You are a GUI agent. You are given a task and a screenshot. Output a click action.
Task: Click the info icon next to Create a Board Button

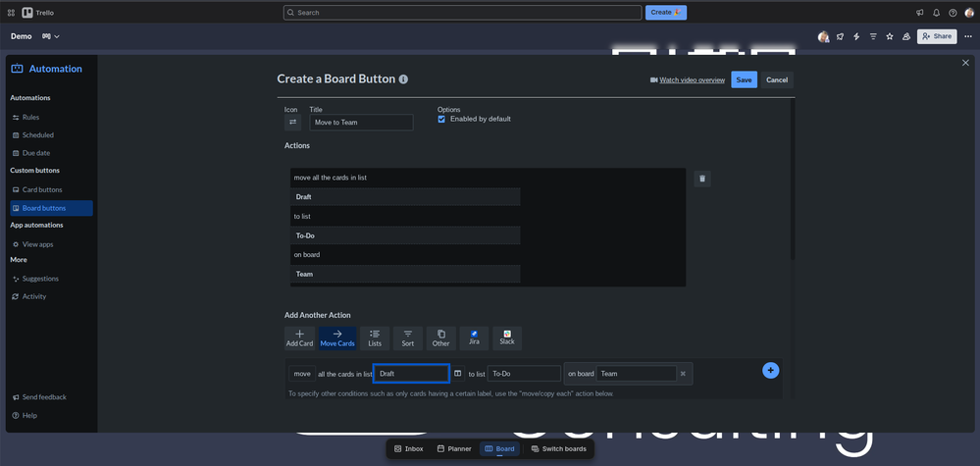[404, 79]
